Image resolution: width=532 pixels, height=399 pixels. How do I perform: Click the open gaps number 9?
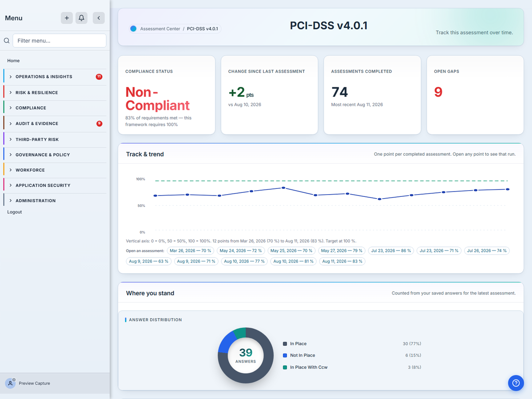[x=438, y=92]
